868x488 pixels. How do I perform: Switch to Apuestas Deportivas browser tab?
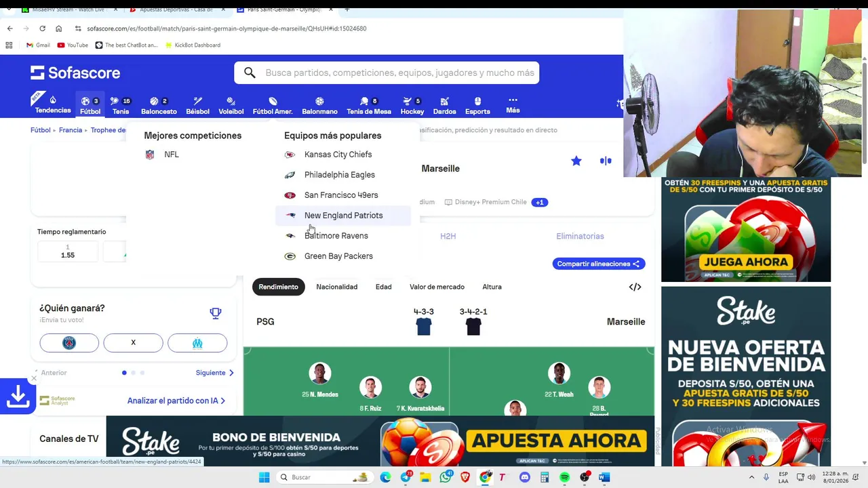coord(176,9)
